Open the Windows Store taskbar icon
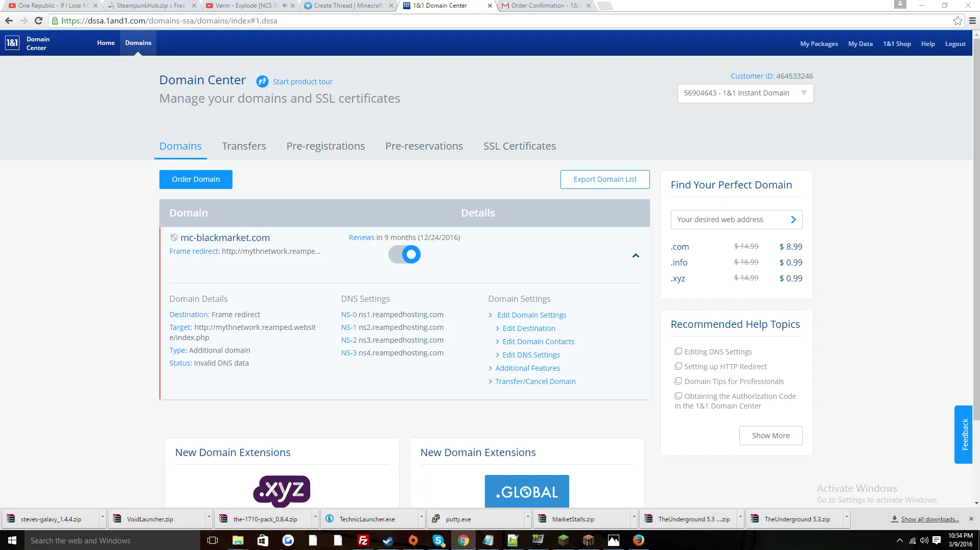 263,540
